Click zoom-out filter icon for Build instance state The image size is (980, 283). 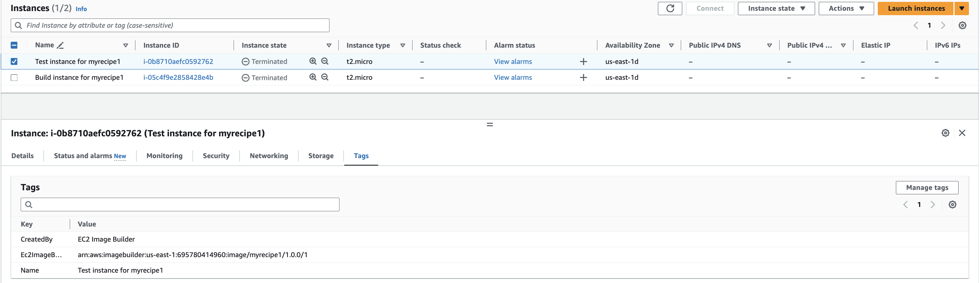324,77
